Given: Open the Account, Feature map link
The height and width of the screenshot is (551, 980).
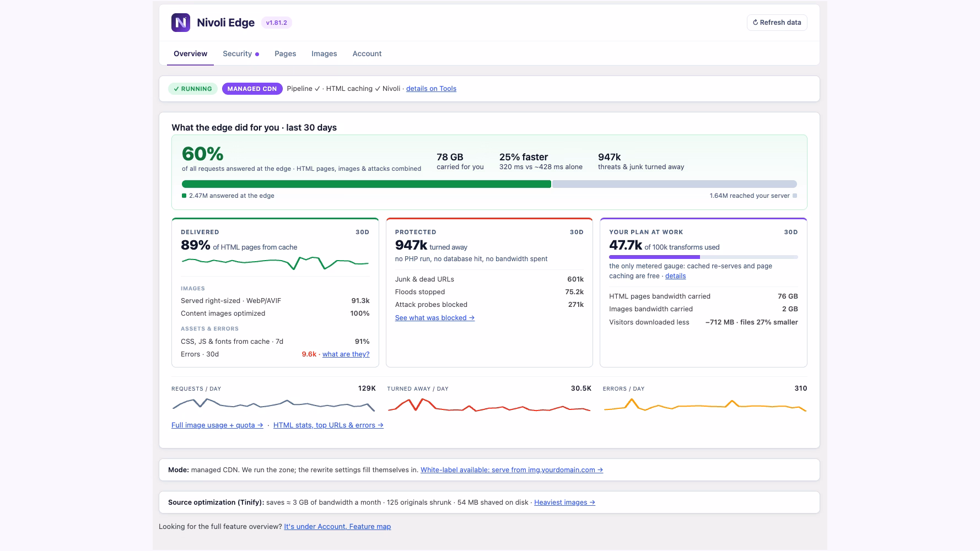Looking at the screenshot, I should [337, 527].
